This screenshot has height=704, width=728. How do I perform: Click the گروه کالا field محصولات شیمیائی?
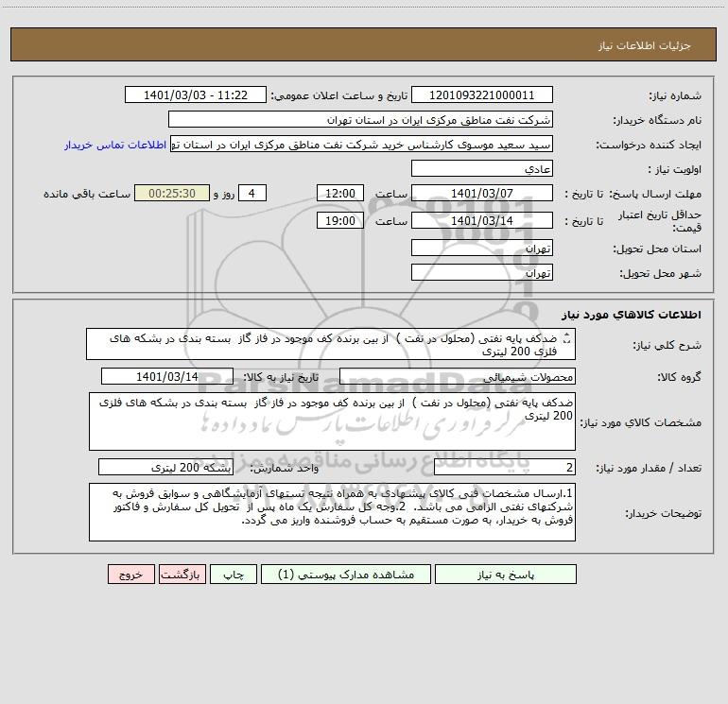tap(458, 376)
